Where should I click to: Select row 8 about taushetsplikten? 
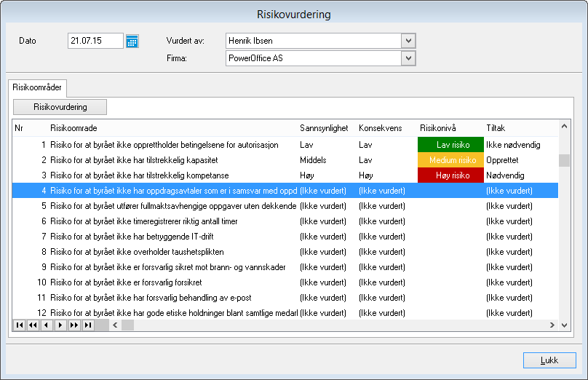coord(285,252)
